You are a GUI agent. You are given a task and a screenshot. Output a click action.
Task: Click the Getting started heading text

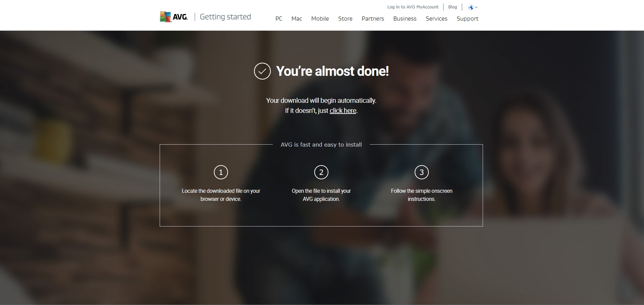pos(225,17)
